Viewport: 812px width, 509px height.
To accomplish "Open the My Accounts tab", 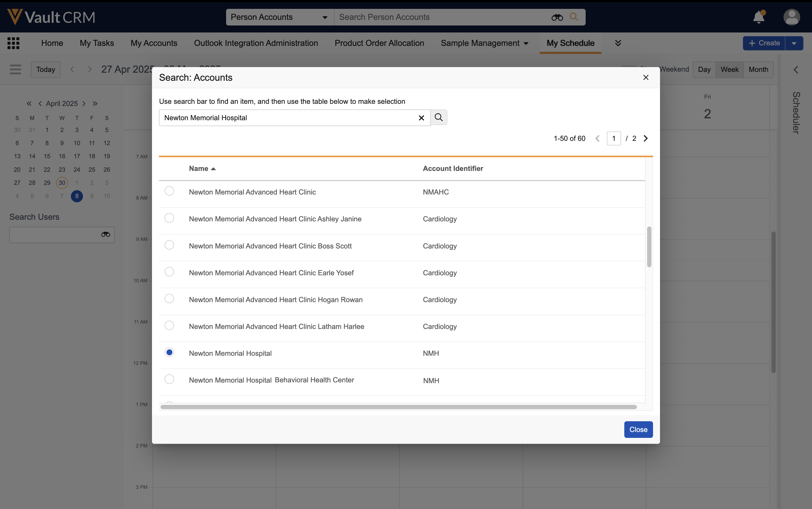I will click(154, 43).
